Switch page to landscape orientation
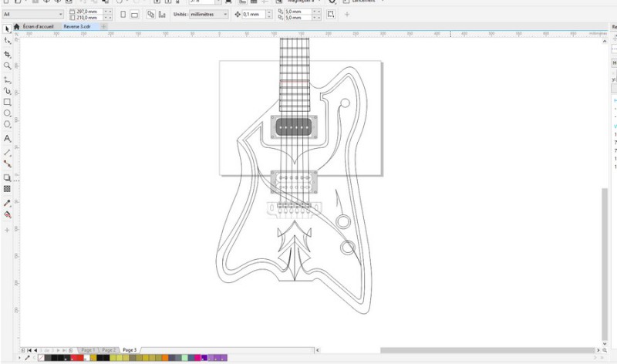The image size is (617, 364). 135,15
